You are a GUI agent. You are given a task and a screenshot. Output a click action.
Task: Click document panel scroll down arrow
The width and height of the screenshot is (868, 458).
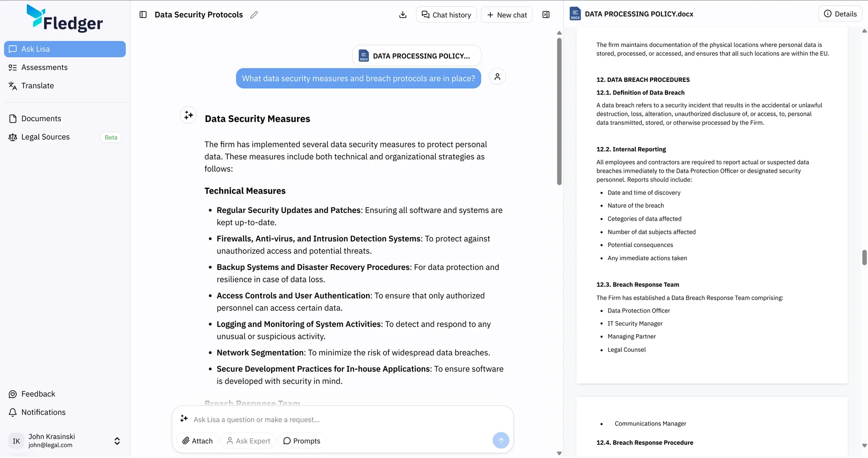pyautogui.click(x=864, y=445)
